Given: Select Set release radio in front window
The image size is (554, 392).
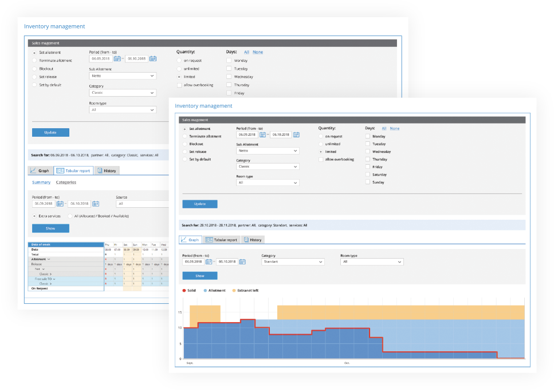Looking at the screenshot, I should (184, 152).
